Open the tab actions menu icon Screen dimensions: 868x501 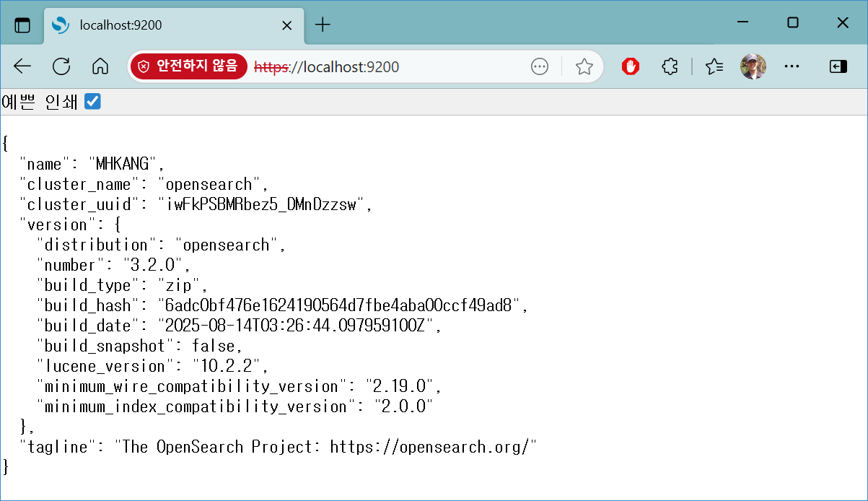coord(23,25)
